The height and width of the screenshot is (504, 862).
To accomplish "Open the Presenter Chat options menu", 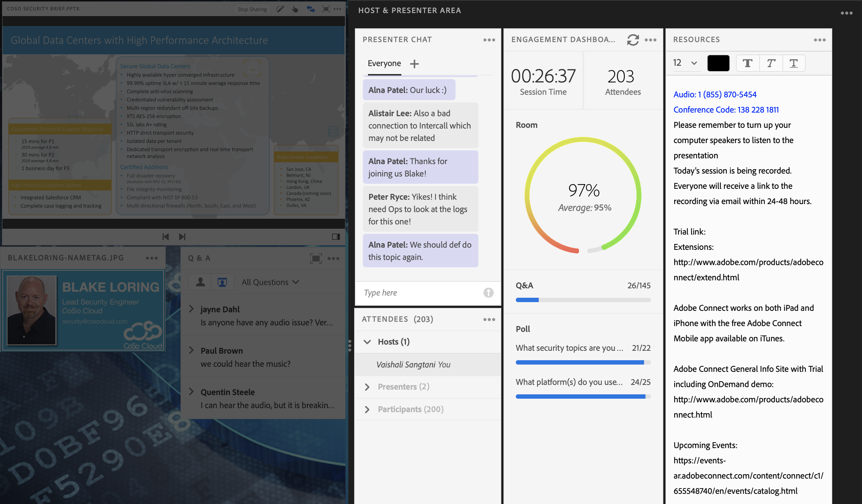I will (489, 40).
